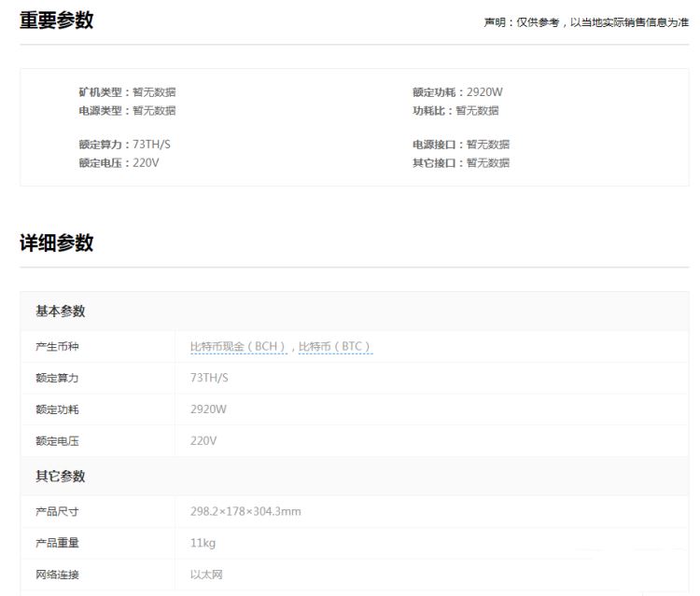Click the 其它参数 section header
Screen dimensions: 700x596
[61, 477]
